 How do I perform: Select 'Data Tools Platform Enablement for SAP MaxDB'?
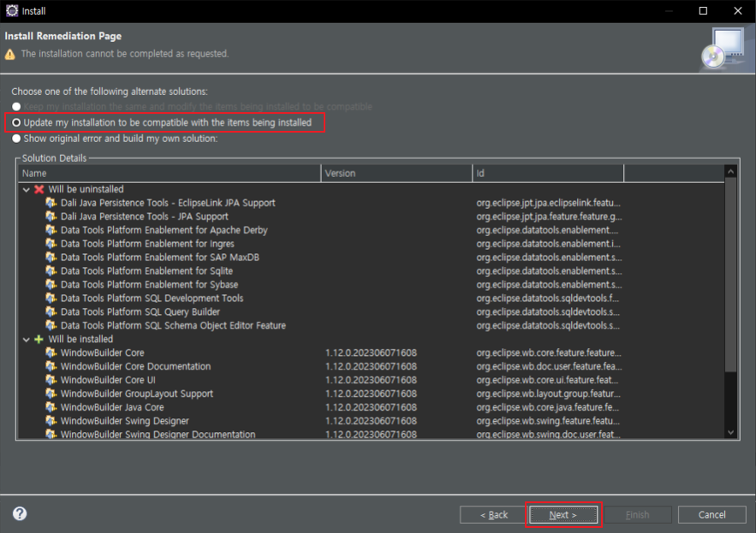point(160,258)
